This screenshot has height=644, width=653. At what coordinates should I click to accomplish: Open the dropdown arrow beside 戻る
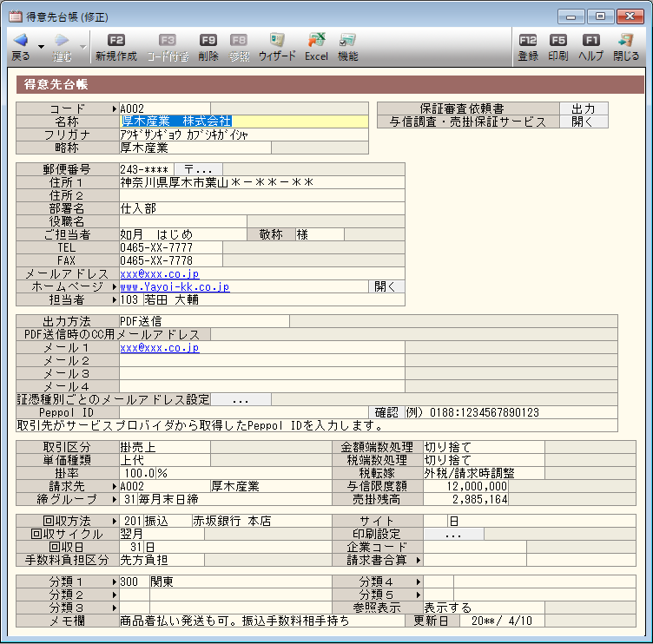[41, 47]
